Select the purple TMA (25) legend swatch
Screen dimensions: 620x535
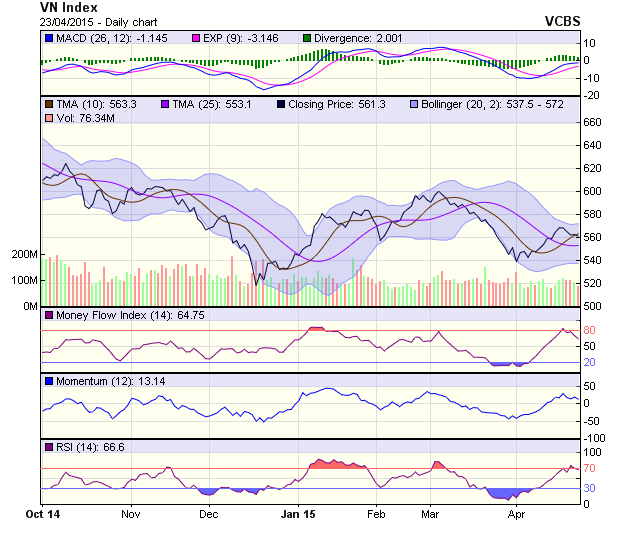[x=164, y=103]
